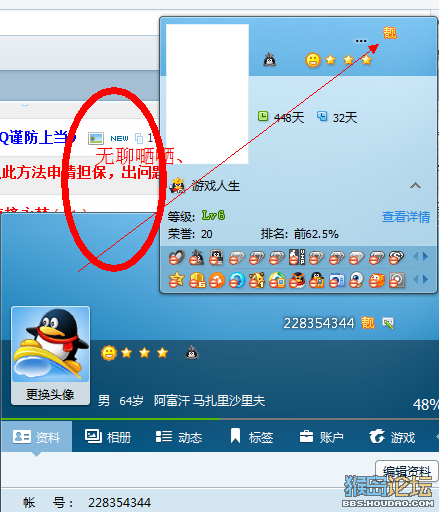
Task: Click the penguin surfing avatar picture
Action: 51,344
